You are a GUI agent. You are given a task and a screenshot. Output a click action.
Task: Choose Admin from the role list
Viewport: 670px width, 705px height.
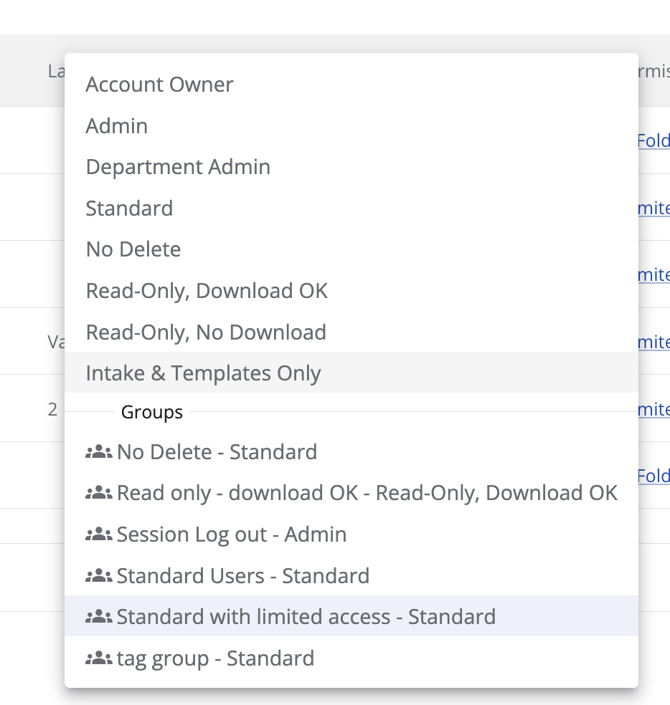(117, 126)
